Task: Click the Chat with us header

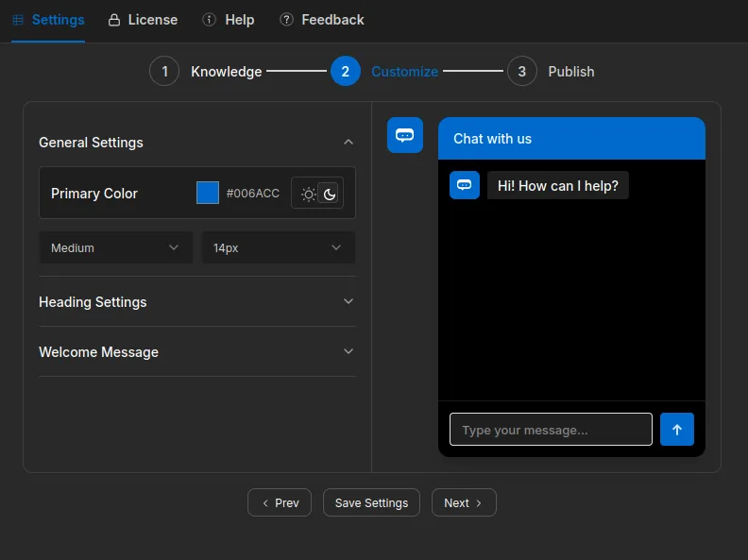Action: 571,138
